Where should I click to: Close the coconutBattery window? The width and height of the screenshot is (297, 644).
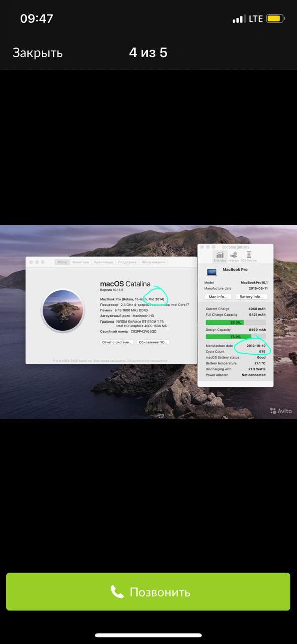coord(203,247)
